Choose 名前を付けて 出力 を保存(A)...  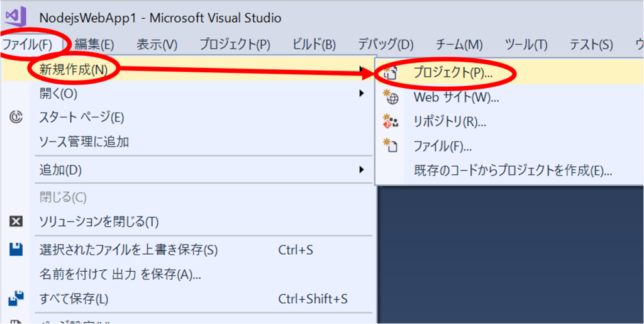point(188,274)
